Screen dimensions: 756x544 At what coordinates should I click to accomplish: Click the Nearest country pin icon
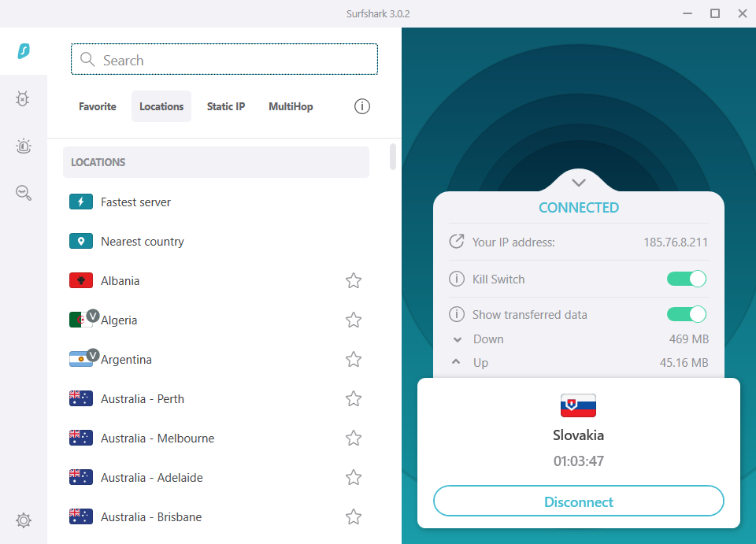[x=81, y=242]
